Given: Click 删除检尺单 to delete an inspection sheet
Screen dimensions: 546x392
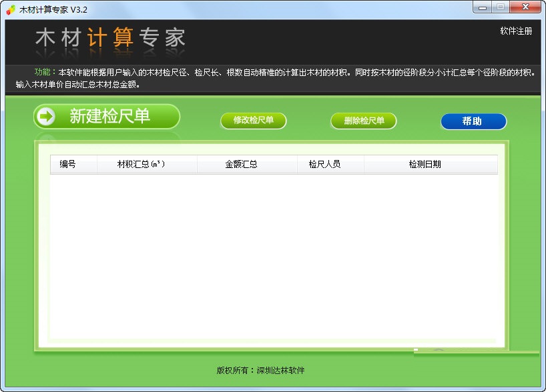Looking at the screenshot, I should pyautogui.click(x=363, y=121).
